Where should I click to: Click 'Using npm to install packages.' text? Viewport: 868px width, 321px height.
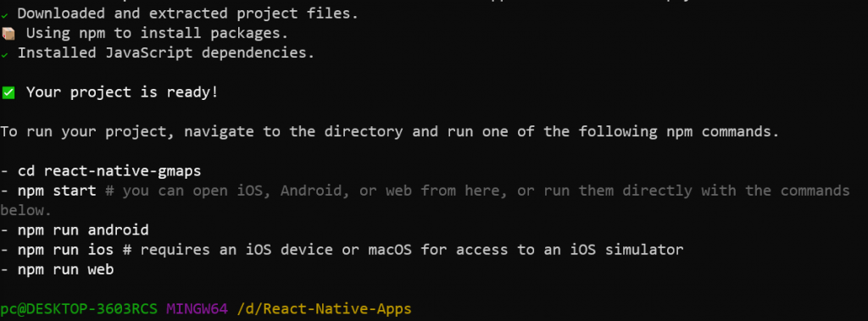coord(157,34)
